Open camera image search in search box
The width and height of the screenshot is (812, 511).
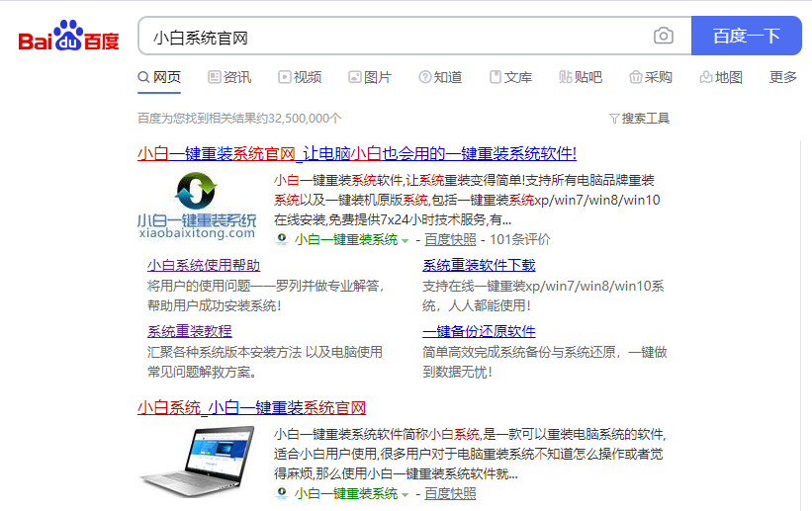click(664, 36)
